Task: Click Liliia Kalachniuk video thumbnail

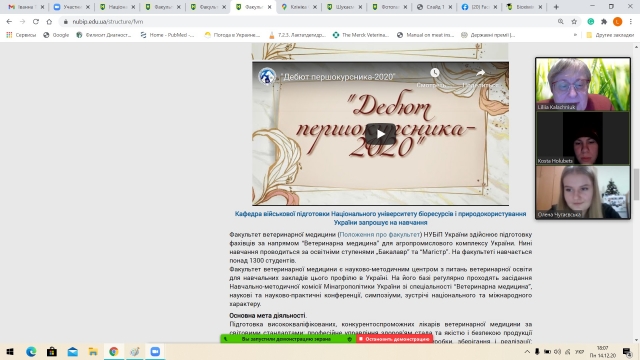Action: tap(583, 84)
